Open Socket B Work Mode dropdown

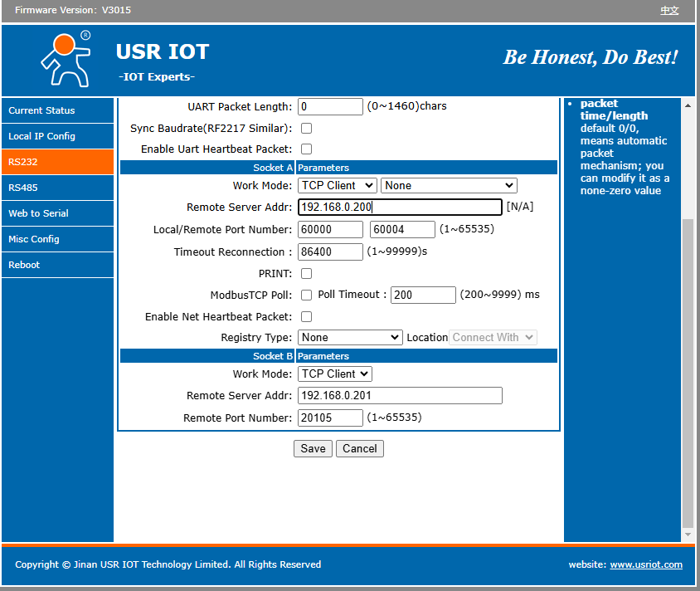click(x=334, y=374)
